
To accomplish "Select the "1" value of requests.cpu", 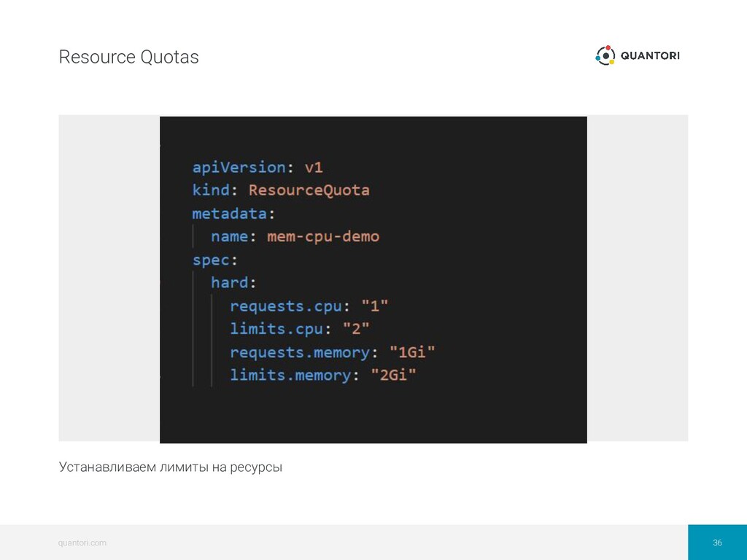I will coord(375,306).
